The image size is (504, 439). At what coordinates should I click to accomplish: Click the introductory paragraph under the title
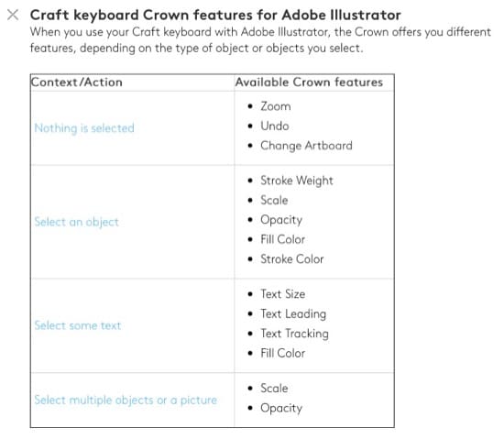coord(260,40)
